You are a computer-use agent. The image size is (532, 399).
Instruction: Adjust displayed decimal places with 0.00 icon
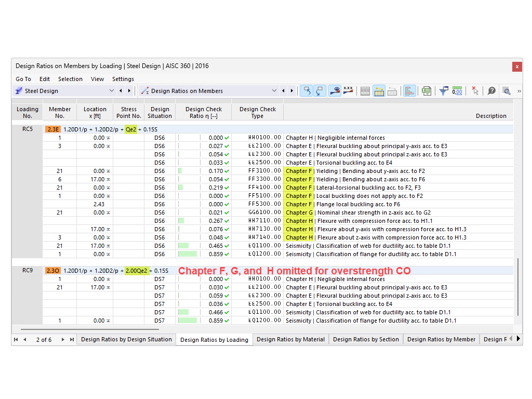pos(458,90)
